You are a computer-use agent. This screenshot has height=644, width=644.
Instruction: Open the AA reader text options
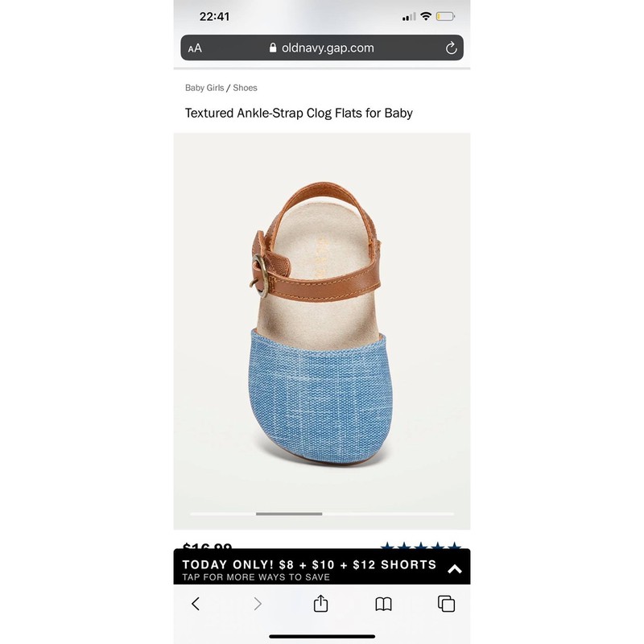pyautogui.click(x=195, y=48)
